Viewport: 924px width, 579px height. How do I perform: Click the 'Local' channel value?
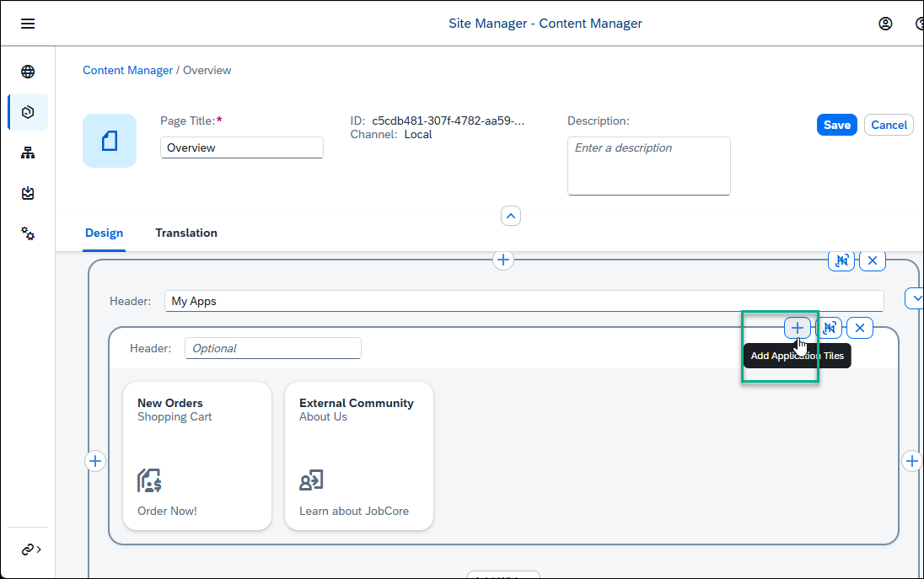418,135
